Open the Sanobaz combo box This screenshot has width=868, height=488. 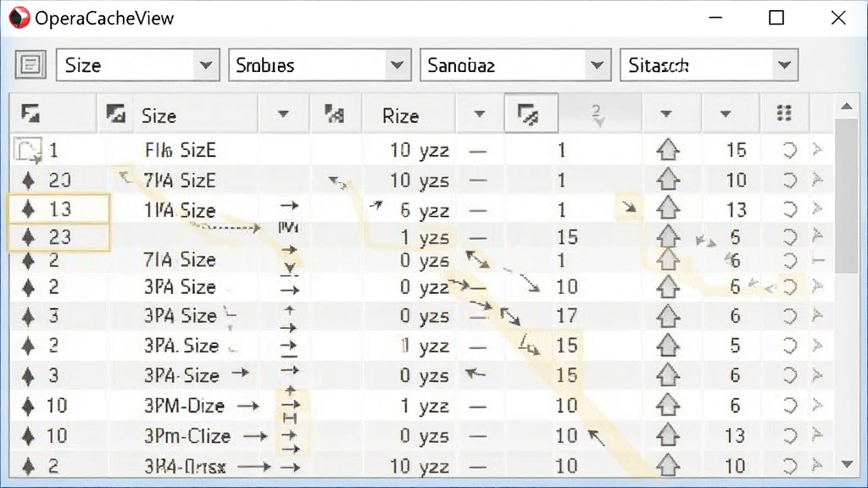515,64
